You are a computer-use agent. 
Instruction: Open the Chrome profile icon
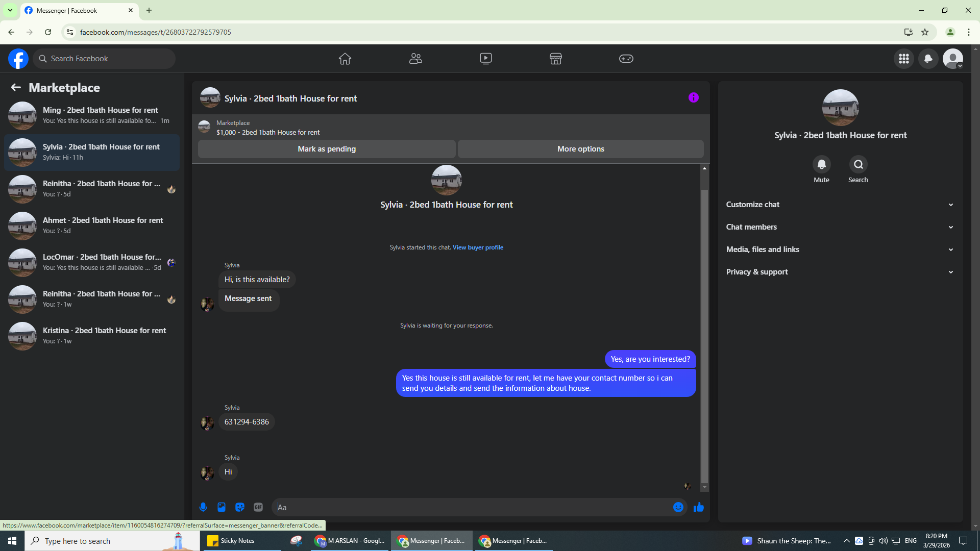point(950,32)
